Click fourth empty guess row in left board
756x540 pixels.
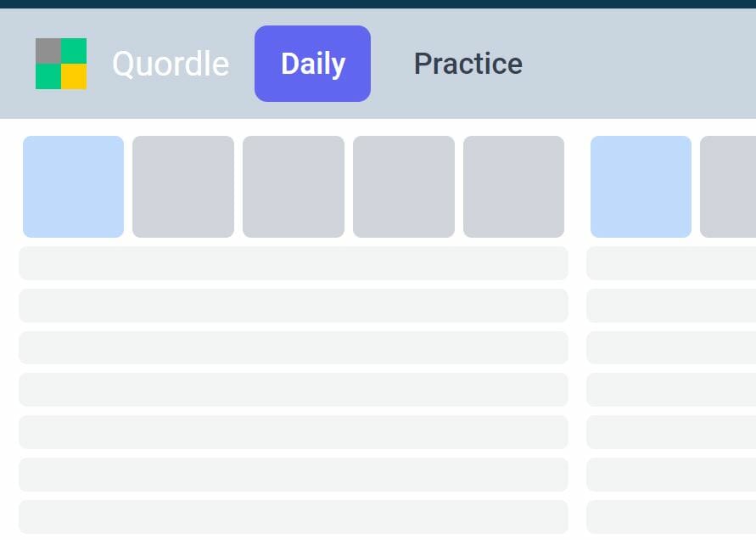click(x=294, y=390)
